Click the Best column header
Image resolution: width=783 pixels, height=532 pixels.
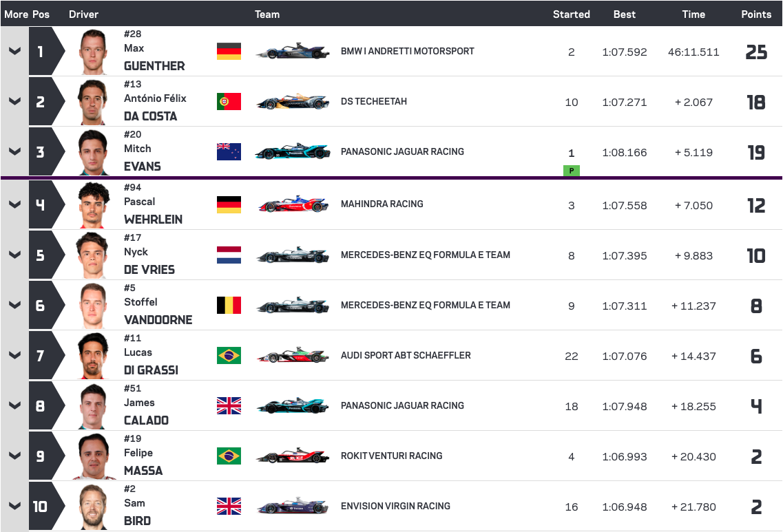(x=624, y=14)
